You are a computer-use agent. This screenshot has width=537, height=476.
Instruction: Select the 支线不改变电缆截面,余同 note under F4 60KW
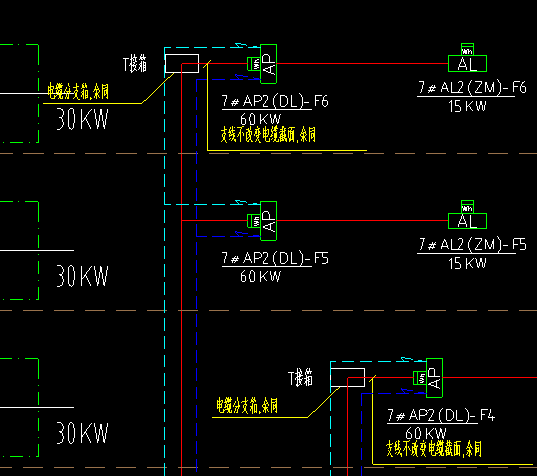(x=434, y=449)
